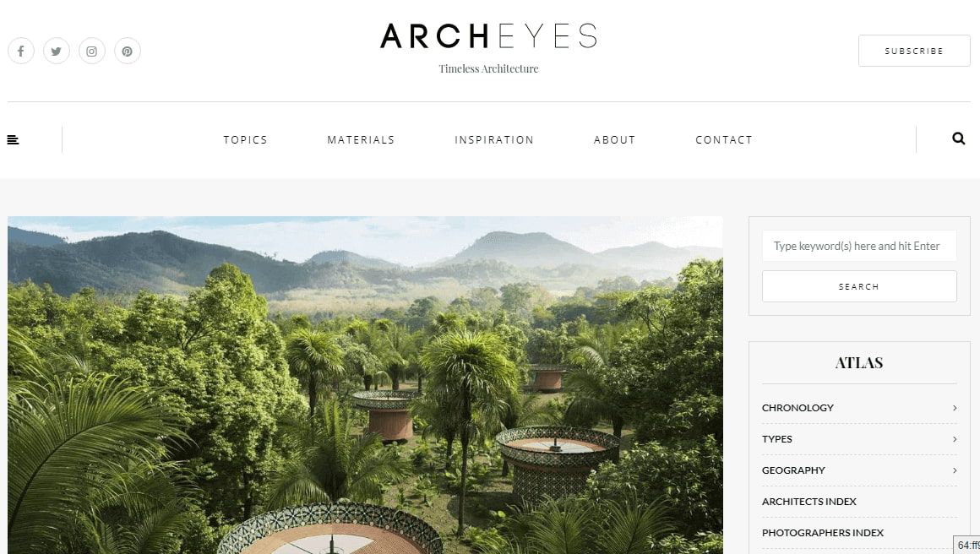
Task: Click the magnifier search icon in navbar
Action: click(x=958, y=138)
